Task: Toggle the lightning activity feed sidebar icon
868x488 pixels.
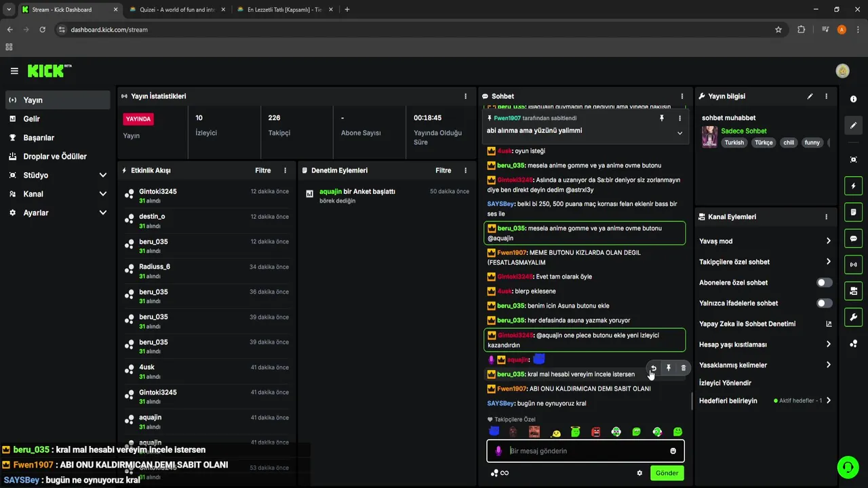Action: pyautogui.click(x=853, y=186)
